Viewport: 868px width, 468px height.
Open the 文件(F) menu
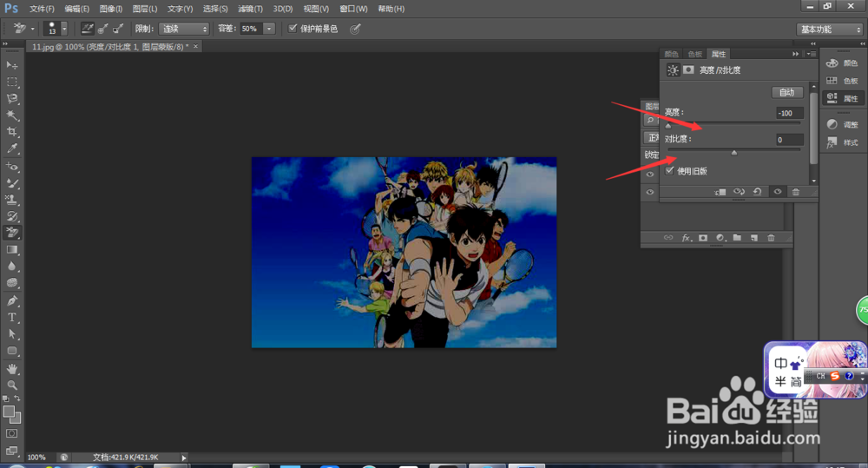pos(42,9)
